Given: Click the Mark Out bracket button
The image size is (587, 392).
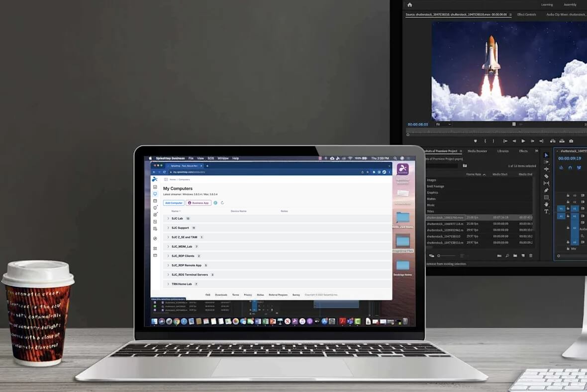Looking at the screenshot, I should pos(493,141).
